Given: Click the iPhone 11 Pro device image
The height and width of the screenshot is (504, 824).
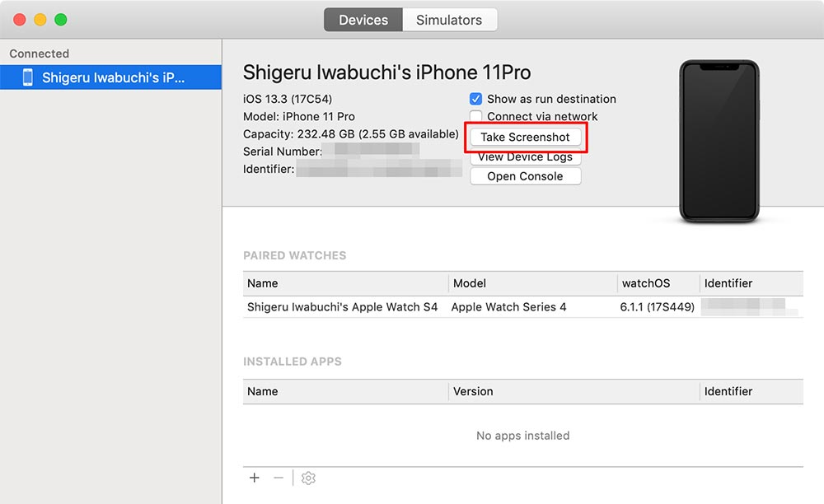Looking at the screenshot, I should (x=719, y=141).
